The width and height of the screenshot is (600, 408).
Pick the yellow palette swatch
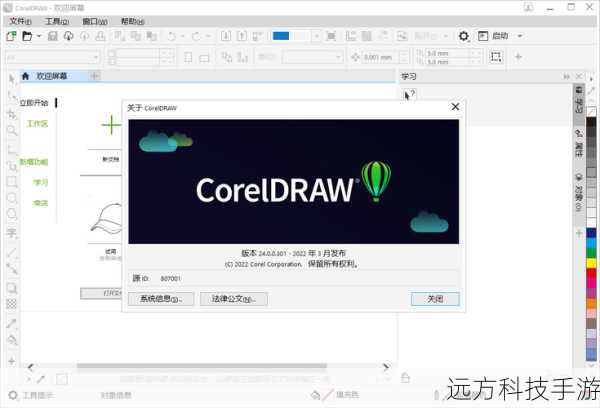591,263
